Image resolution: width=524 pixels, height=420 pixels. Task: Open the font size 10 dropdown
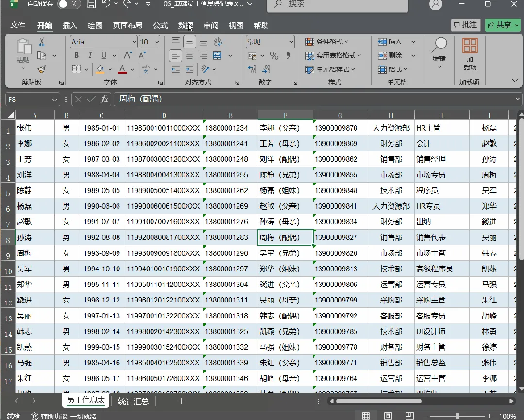(157, 42)
